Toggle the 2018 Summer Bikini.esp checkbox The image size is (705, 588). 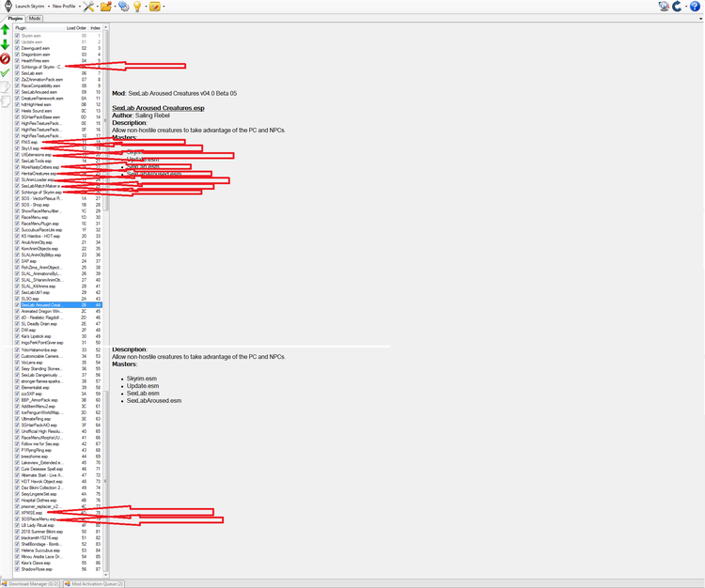coord(17,532)
